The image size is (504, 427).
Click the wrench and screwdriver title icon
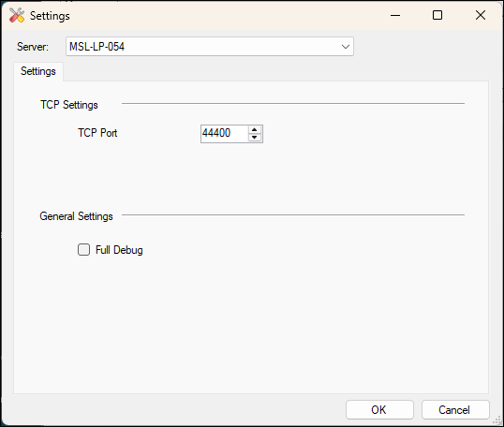click(x=17, y=15)
